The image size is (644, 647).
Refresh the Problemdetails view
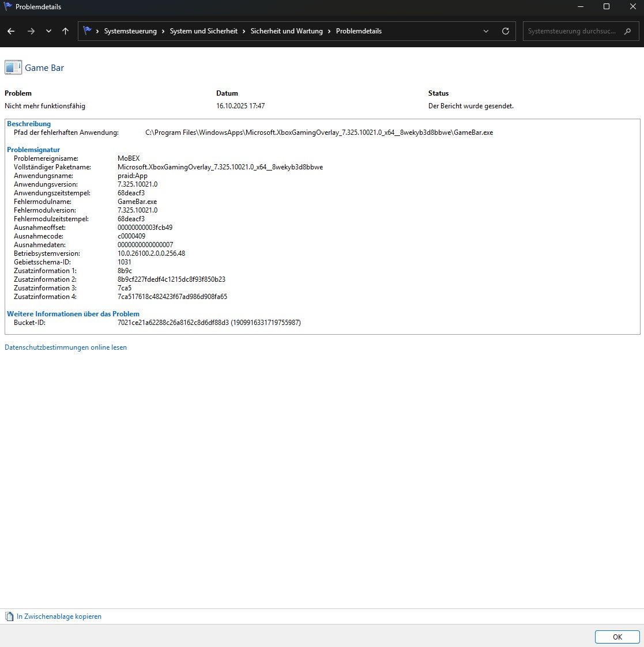[x=505, y=31]
